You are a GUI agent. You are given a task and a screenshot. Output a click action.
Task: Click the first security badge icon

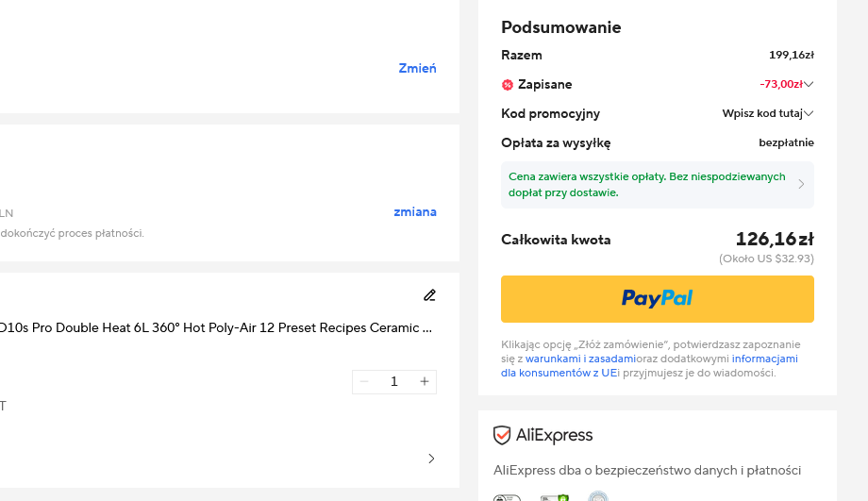507,497
